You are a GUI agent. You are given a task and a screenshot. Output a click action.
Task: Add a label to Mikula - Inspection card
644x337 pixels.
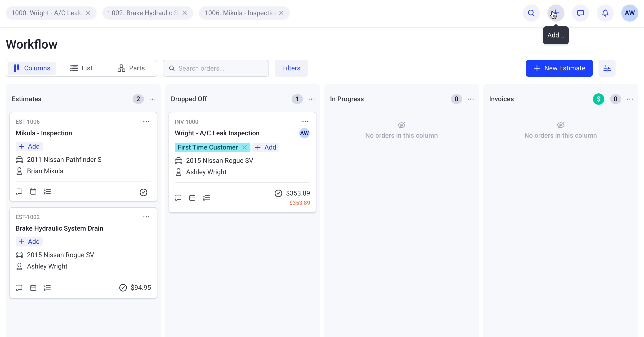[x=29, y=146]
